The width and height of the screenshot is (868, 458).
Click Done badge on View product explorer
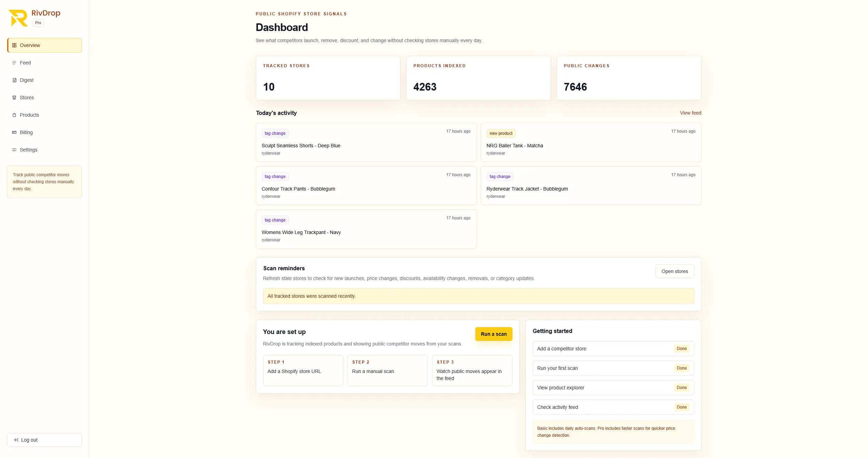[x=682, y=388]
